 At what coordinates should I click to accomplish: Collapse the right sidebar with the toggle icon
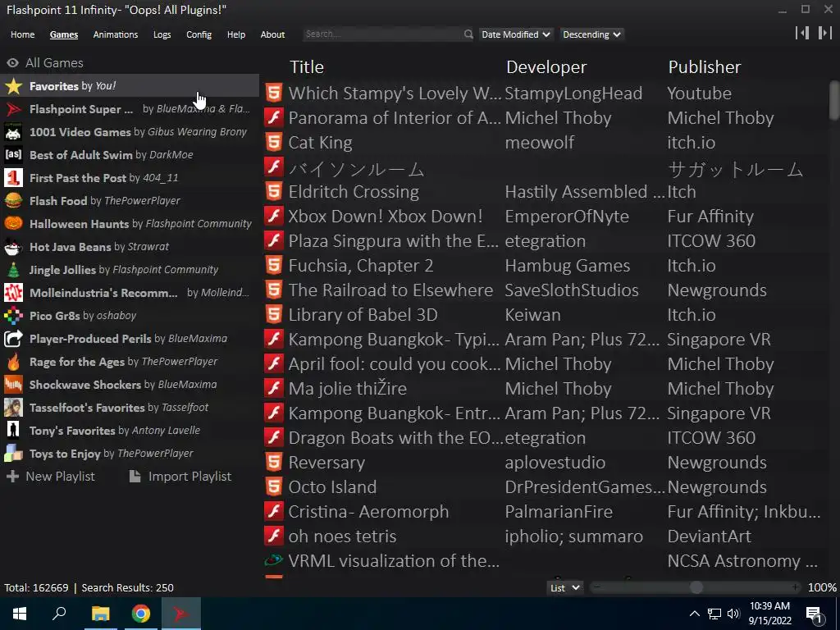click(825, 33)
